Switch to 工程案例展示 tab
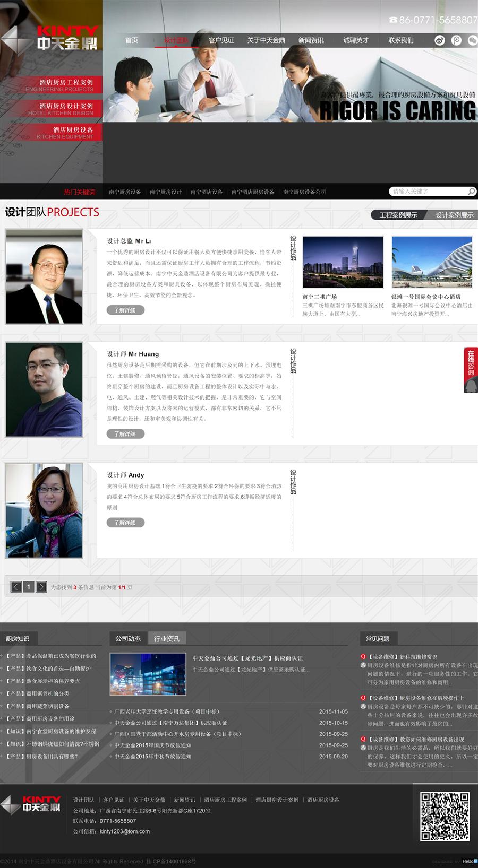The width and height of the screenshot is (478, 868). [x=398, y=215]
